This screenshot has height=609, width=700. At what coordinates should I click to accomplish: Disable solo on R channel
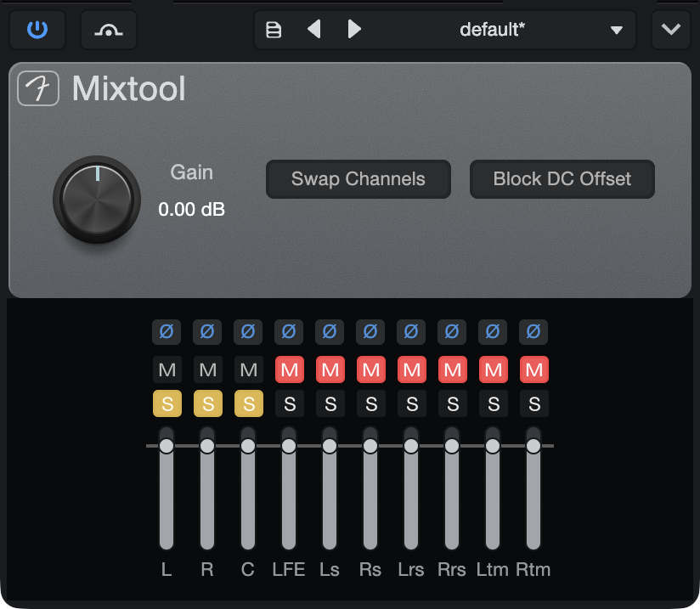(x=208, y=403)
